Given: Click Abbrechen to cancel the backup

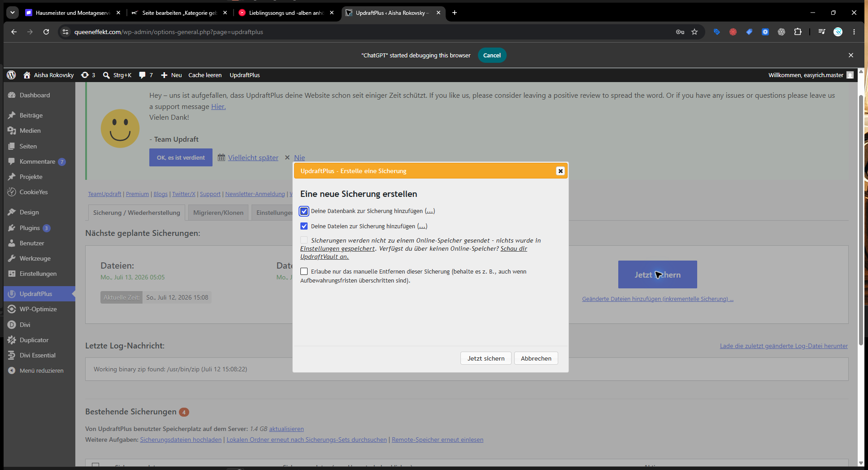Looking at the screenshot, I should tap(536, 358).
